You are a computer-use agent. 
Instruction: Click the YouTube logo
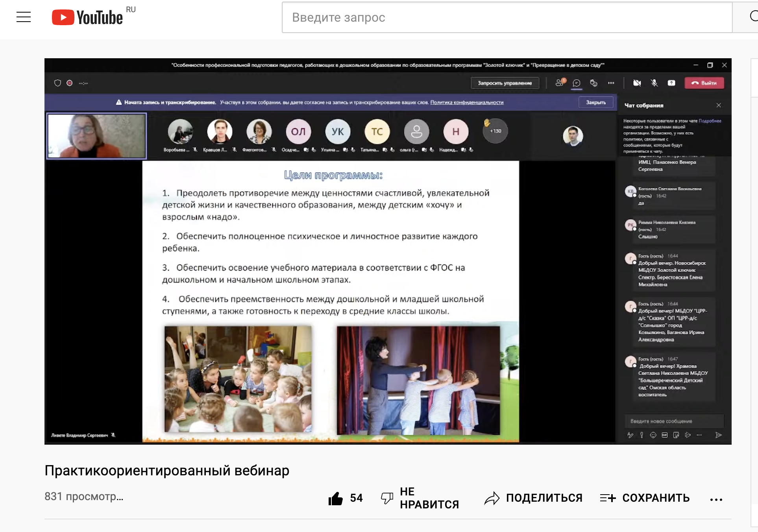pos(87,17)
